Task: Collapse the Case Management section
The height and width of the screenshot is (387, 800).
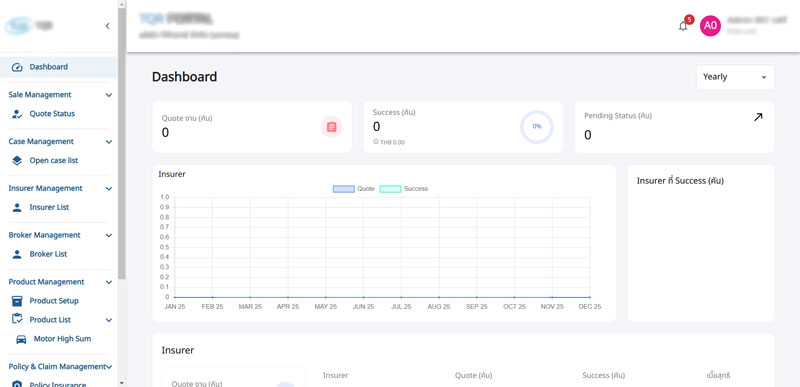Action: pos(109,142)
